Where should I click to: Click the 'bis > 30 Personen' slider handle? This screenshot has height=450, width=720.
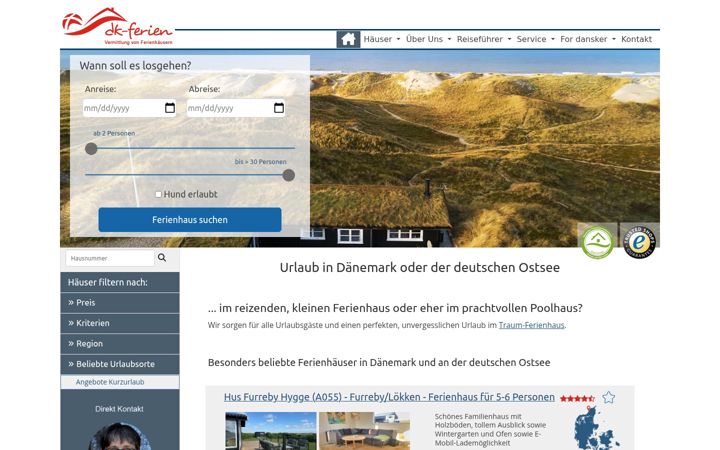point(288,175)
